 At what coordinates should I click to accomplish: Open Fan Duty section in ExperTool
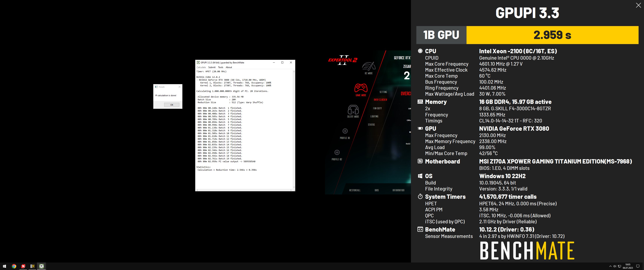[377, 108]
